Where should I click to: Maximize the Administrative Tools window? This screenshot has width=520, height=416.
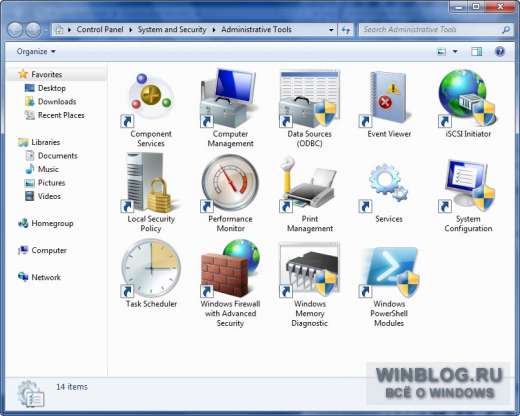click(477, 7)
